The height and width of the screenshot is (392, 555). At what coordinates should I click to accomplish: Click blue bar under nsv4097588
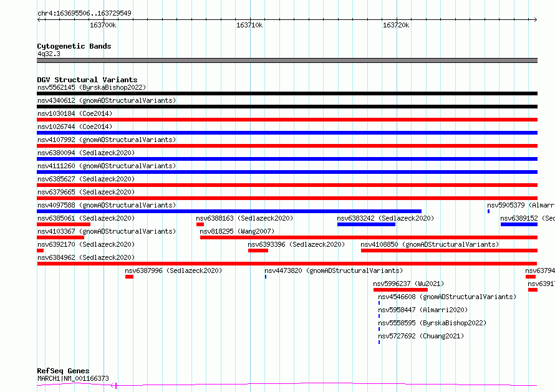coord(229,211)
